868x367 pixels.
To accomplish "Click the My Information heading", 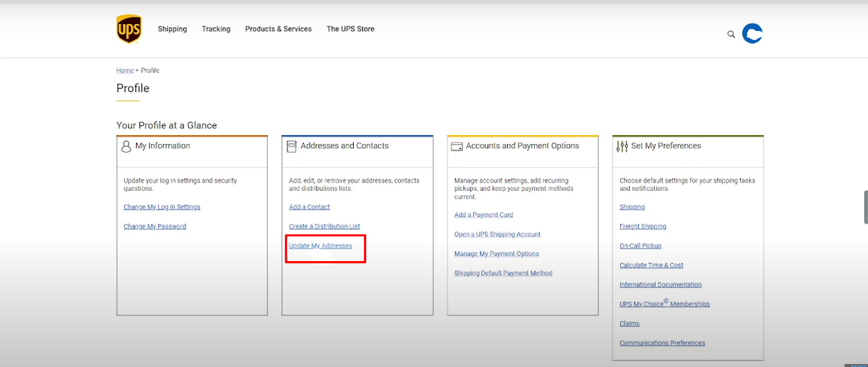I will click(x=163, y=146).
